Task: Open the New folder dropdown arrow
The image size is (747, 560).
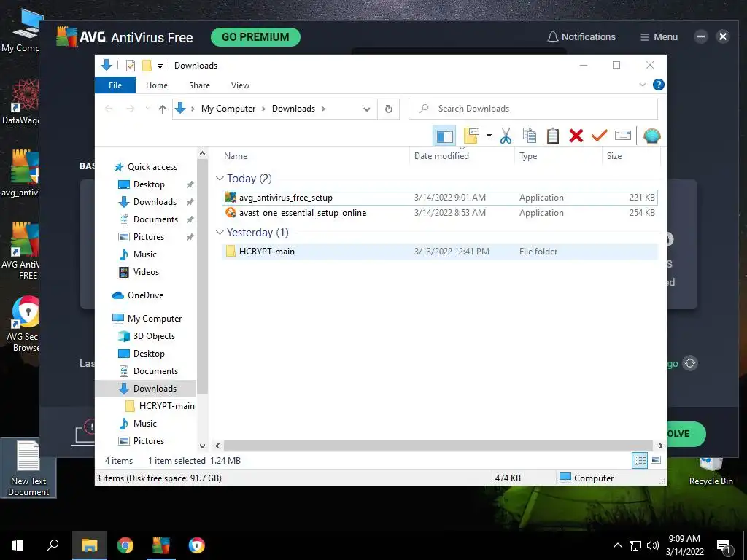Action: 489,136
